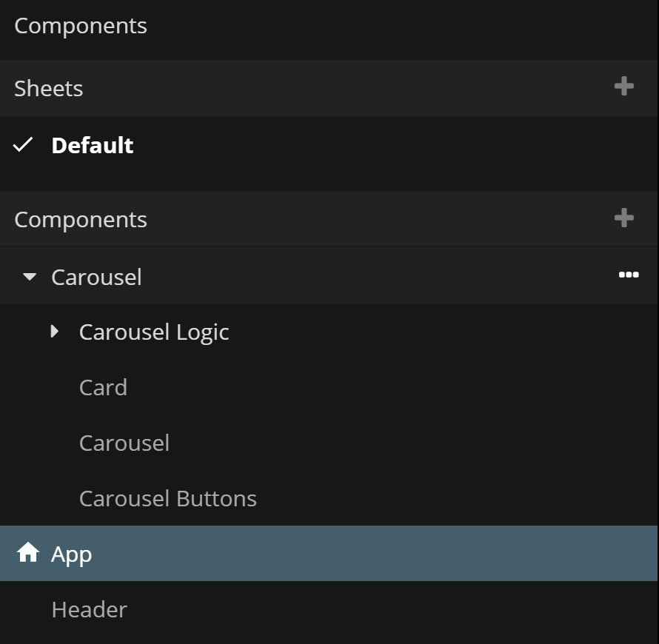Open Carousel folder three-dot options menu
The height and width of the screenshot is (644, 659).
click(629, 275)
